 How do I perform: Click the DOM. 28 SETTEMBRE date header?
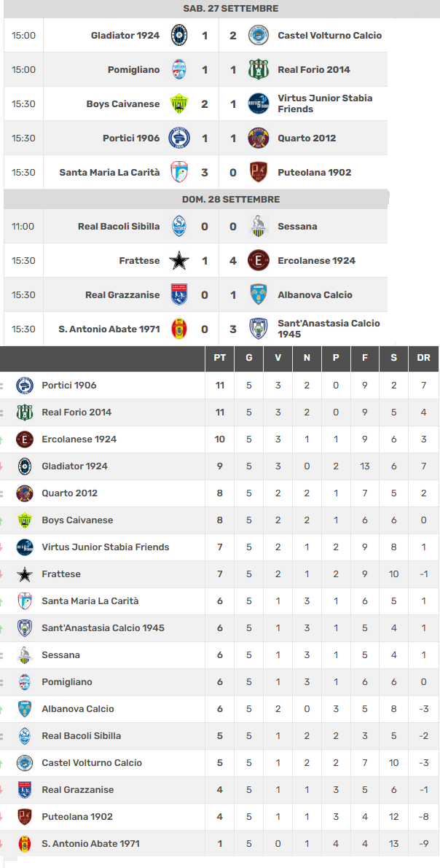tap(230, 200)
